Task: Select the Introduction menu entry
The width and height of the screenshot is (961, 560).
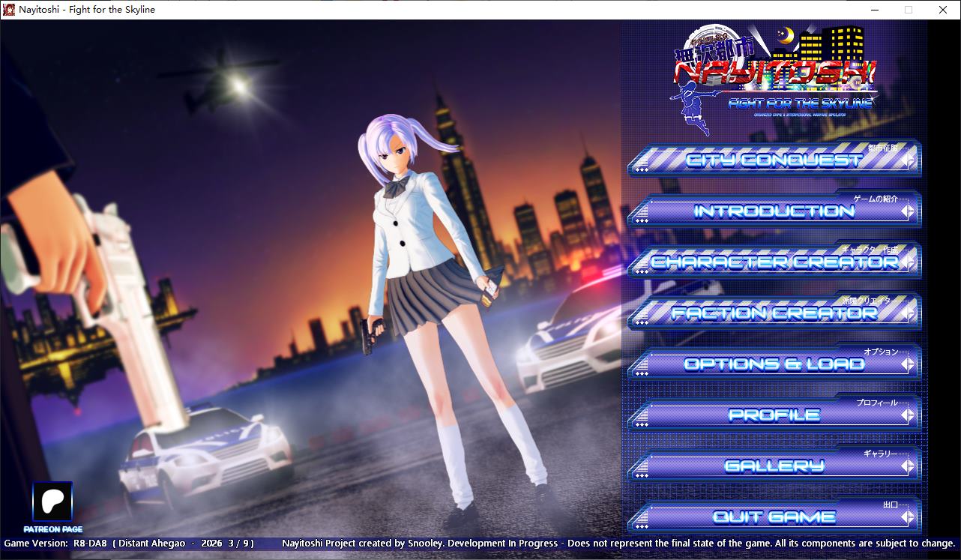Action: tap(774, 211)
